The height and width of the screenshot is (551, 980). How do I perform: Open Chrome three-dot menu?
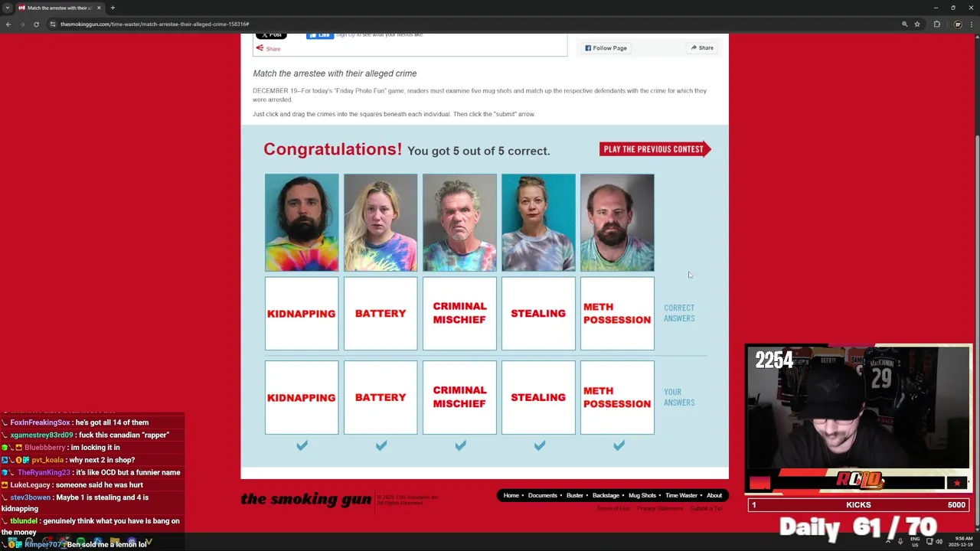(x=972, y=24)
